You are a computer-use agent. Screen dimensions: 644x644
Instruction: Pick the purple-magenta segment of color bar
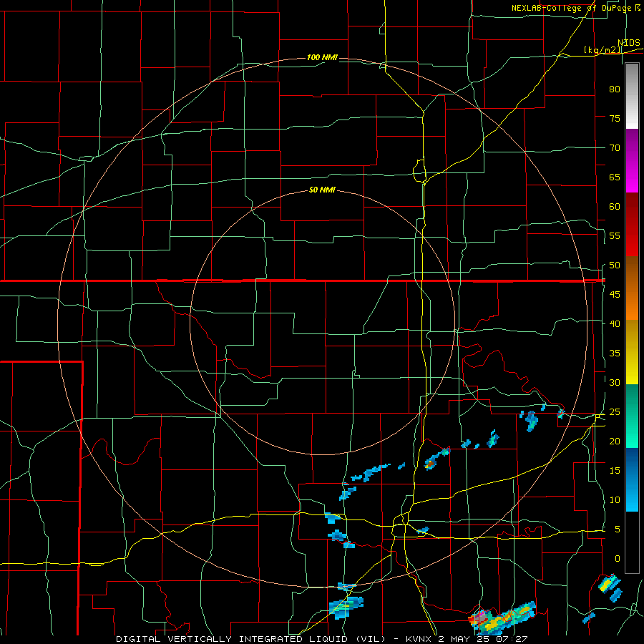click(x=632, y=160)
